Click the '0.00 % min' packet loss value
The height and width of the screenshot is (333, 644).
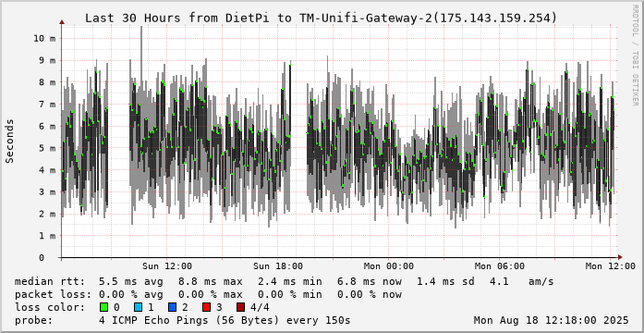pyautogui.click(x=289, y=294)
